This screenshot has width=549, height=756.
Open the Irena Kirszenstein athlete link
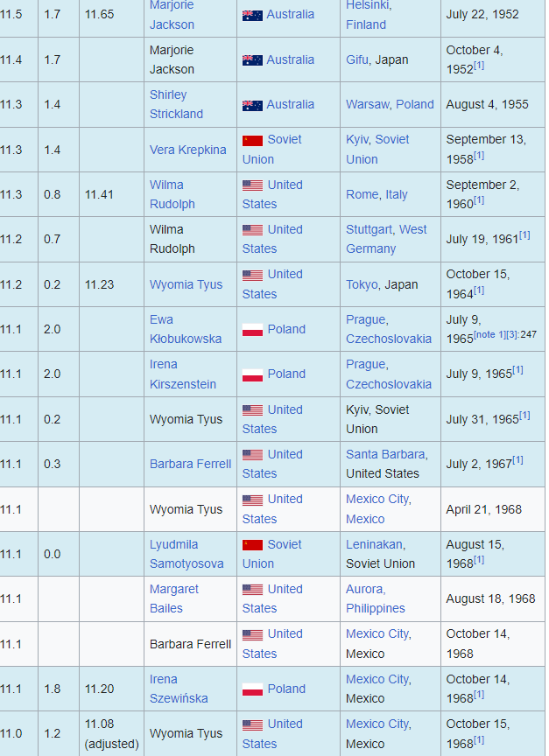pos(182,374)
